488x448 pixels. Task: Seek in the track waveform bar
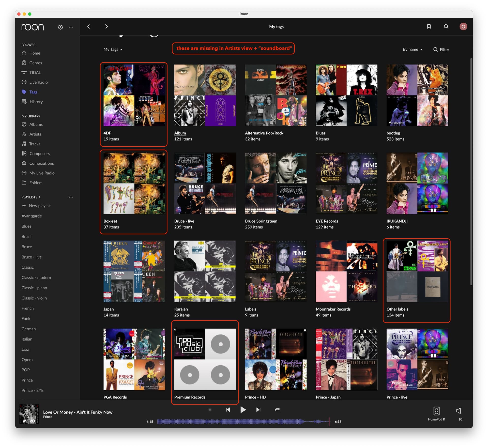(243, 421)
